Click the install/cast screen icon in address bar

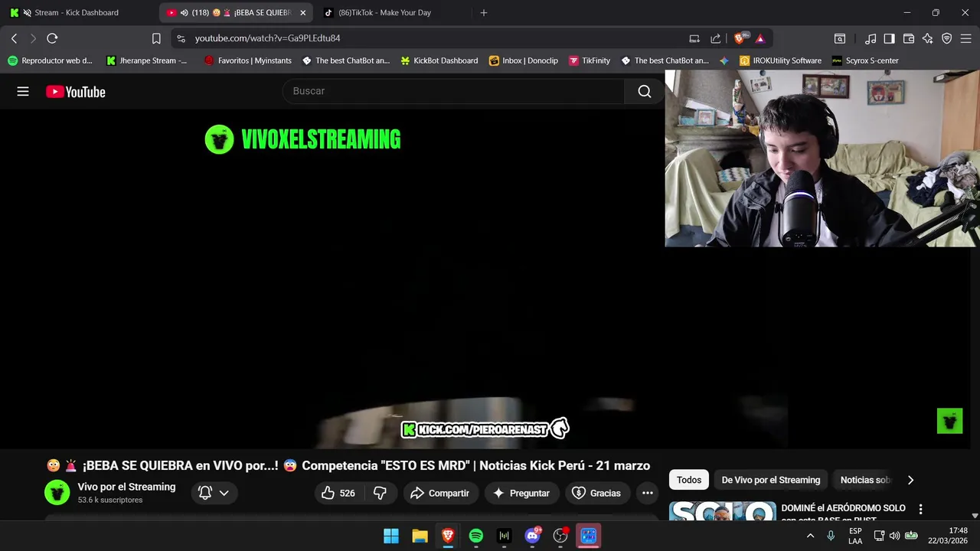pos(694,38)
